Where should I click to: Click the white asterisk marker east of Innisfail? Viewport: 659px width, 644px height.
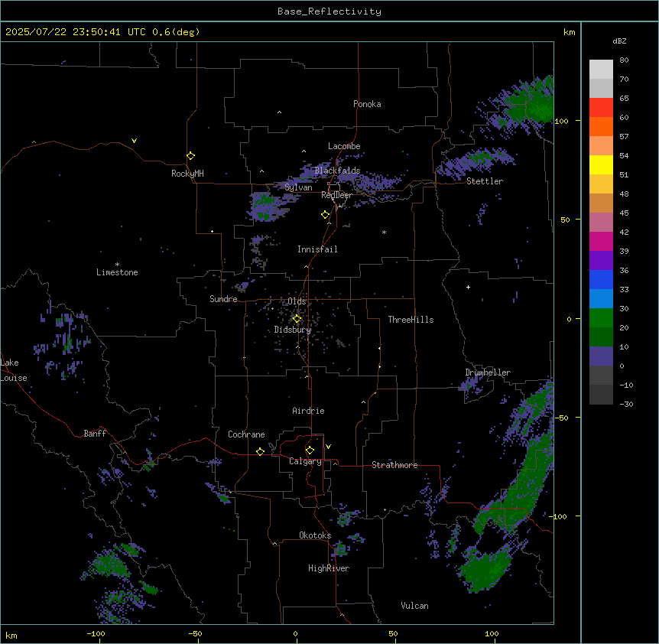384,232
